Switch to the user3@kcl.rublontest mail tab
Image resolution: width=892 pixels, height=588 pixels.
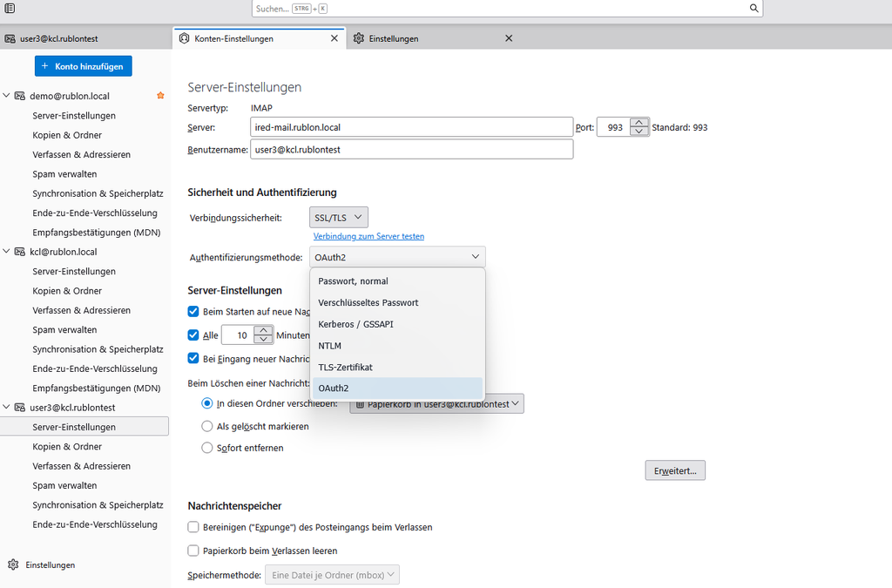(85, 38)
